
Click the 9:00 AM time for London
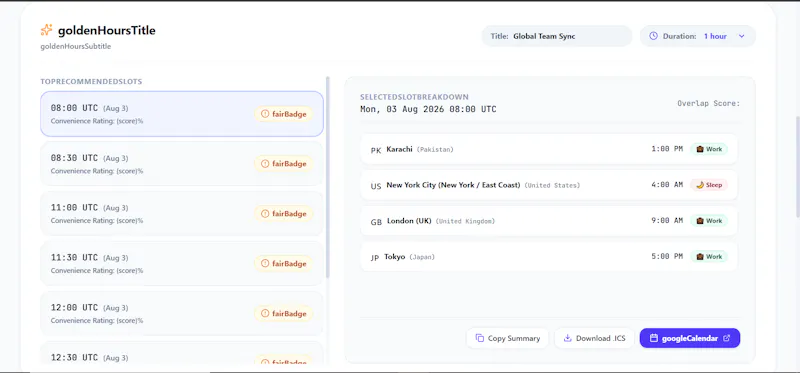pyautogui.click(x=667, y=220)
